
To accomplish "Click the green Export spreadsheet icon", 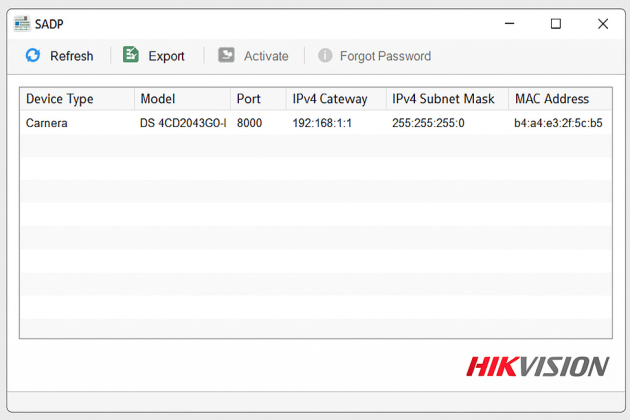I will [131, 55].
